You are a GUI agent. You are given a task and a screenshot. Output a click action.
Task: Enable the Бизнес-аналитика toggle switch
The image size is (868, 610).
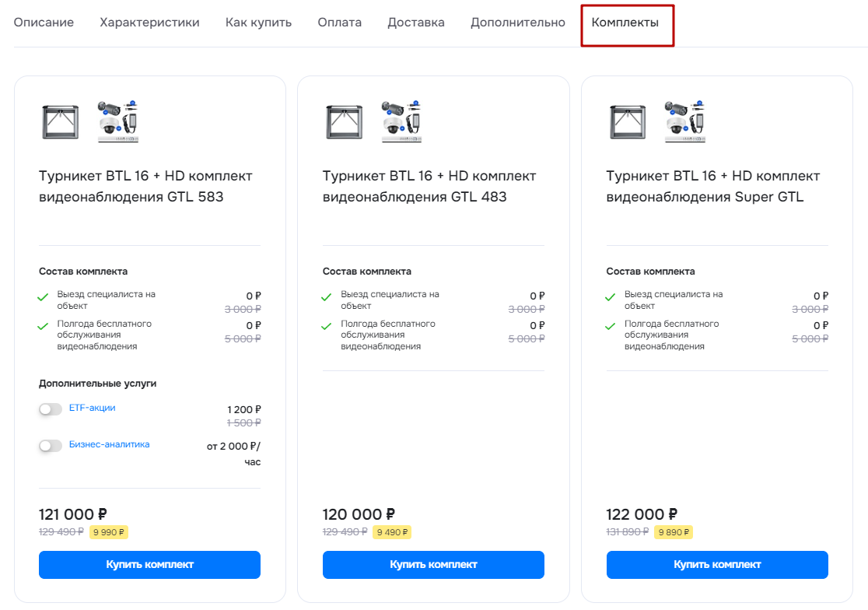(51, 446)
